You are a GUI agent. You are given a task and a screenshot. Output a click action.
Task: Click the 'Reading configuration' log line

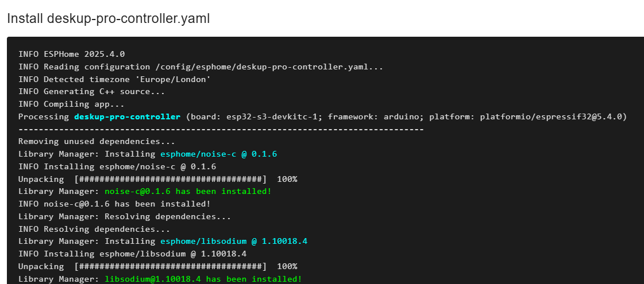pyautogui.click(x=201, y=67)
